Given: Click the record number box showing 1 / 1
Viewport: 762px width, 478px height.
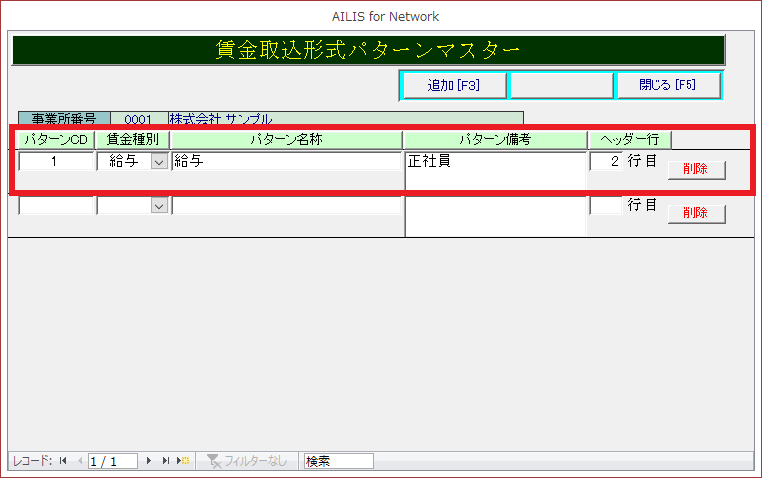Looking at the screenshot, I should (x=112, y=461).
